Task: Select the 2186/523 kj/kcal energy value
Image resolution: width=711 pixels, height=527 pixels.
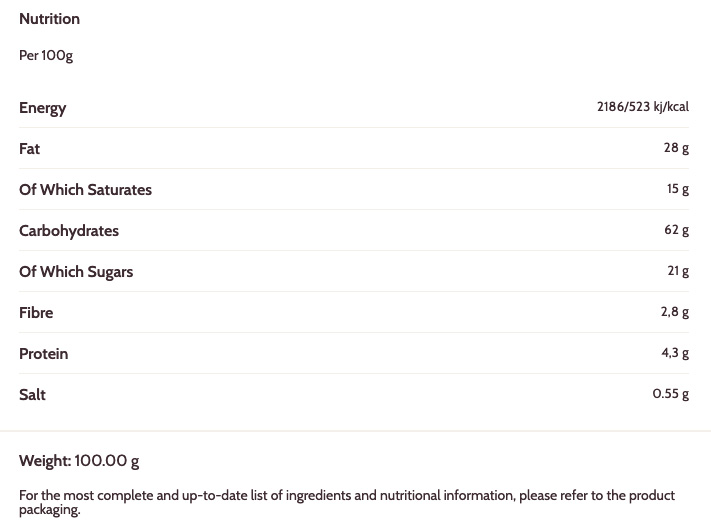Action: coord(642,107)
